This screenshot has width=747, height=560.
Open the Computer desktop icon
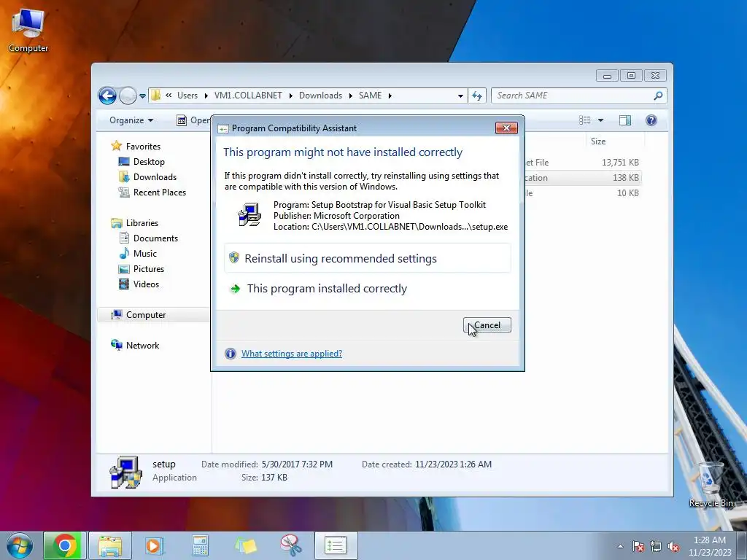28,30
